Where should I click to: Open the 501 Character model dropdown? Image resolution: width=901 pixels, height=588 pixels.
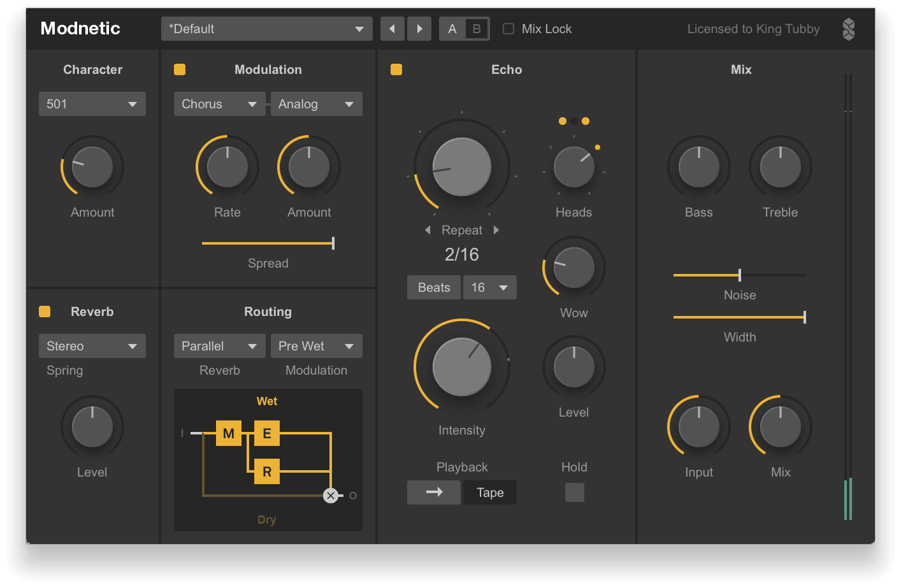pyautogui.click(x=92, y=103)
